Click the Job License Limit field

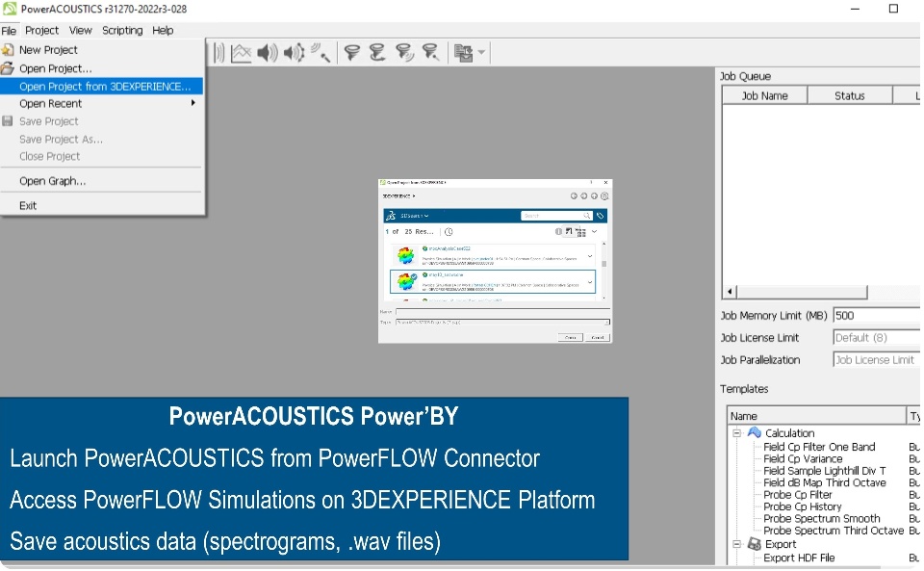[x=877, y=338]
